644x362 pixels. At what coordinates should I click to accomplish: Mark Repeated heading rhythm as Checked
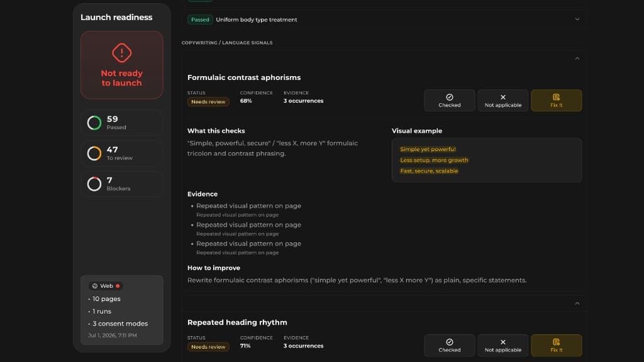click(449, 345)
